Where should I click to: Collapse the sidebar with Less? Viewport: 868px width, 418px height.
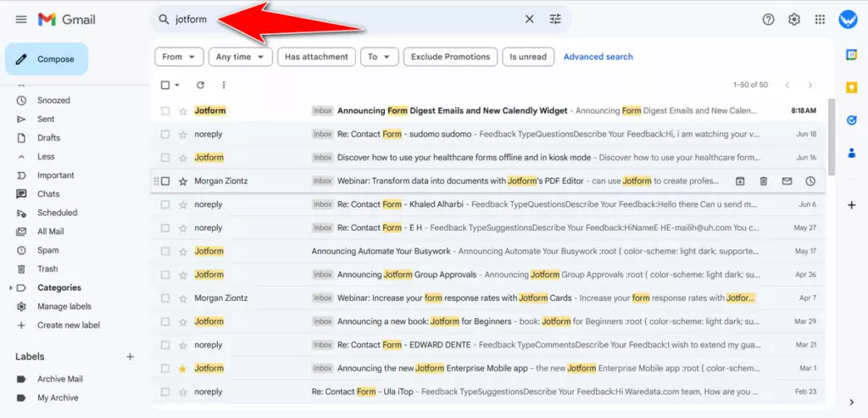pyautogui.click(x=46, y=157)
